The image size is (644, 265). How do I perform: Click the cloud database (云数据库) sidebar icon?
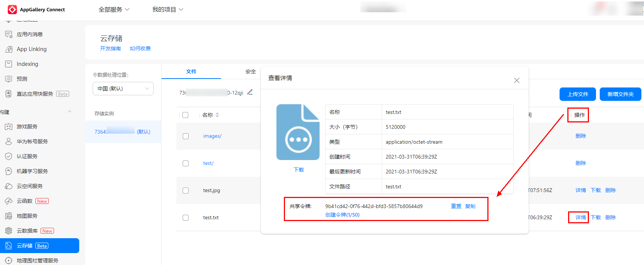pyautogui.click(x=9, y=231)
